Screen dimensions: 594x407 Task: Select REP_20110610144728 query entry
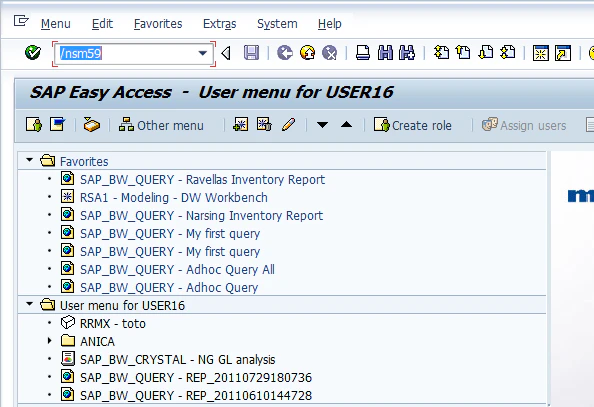click(196, 395)
